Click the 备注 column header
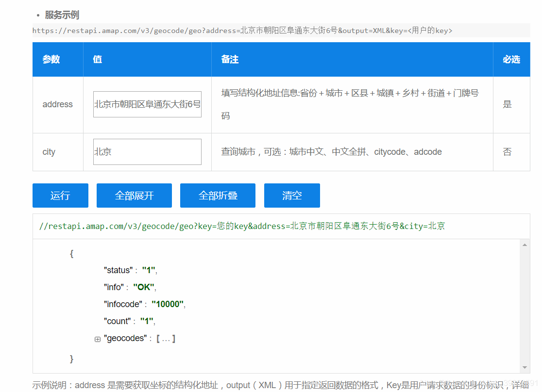 [x=230, y=59]
